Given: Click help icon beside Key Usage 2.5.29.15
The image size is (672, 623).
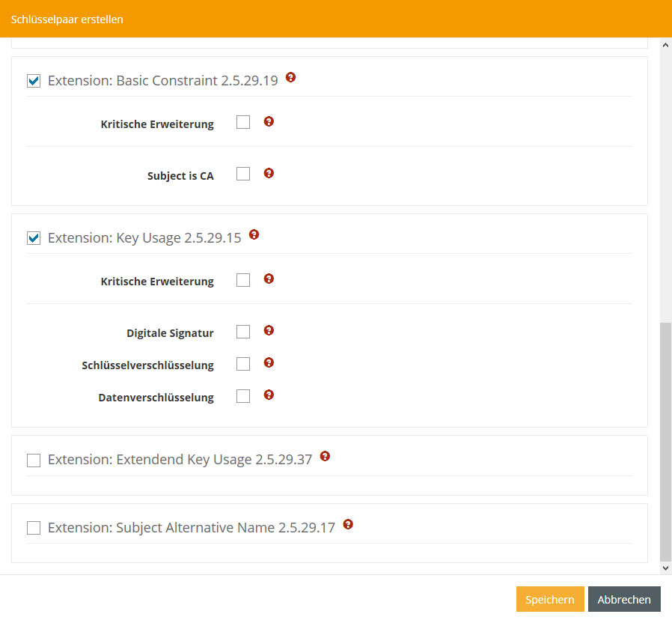Looking at the screenshot, I should [x=254, y=234].
